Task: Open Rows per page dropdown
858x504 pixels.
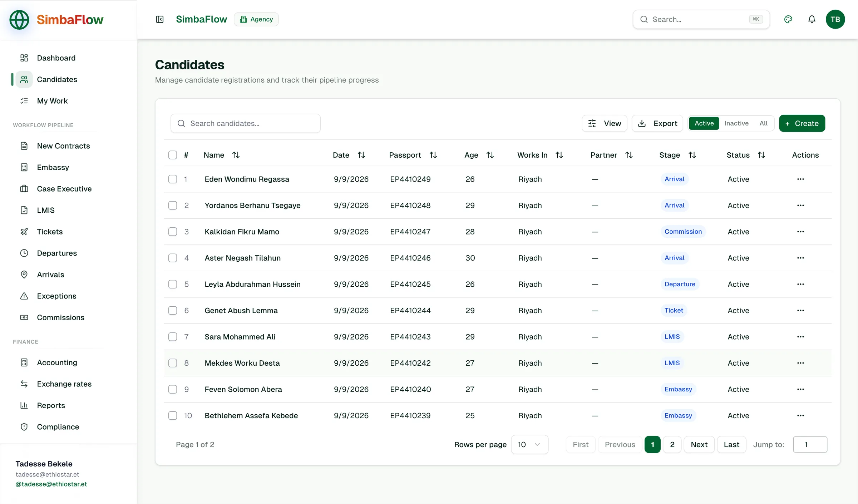Action: coord(529,444)
